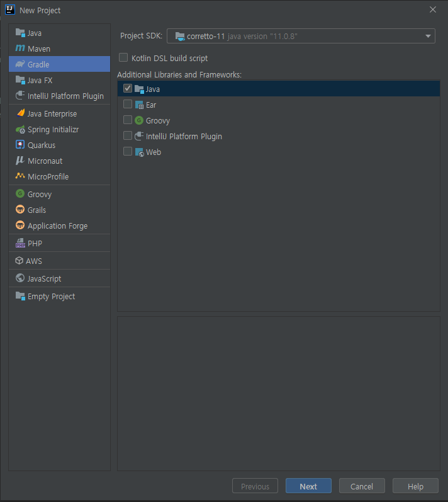Image resolution: width=448 pixels, height=502 pixels.
Task: Click the 'Kotlin DSL build script' label
Action: [x=169, y=59]
